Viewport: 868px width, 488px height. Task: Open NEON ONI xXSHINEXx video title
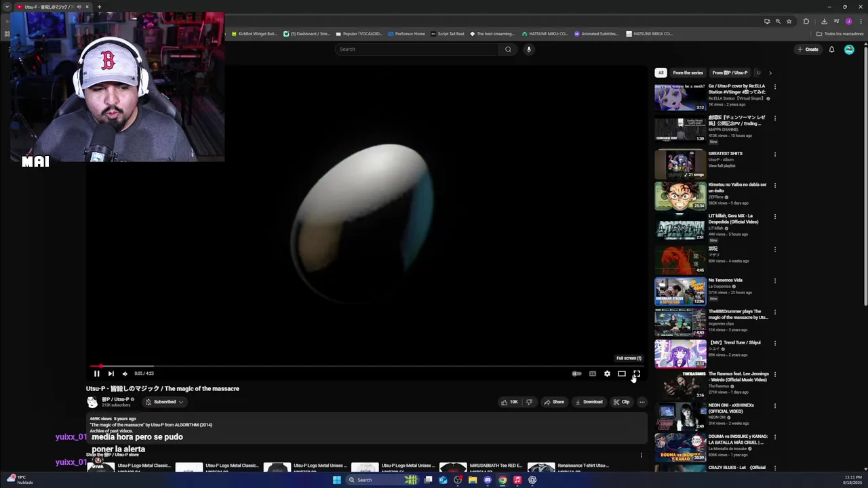tap(731, 408)
